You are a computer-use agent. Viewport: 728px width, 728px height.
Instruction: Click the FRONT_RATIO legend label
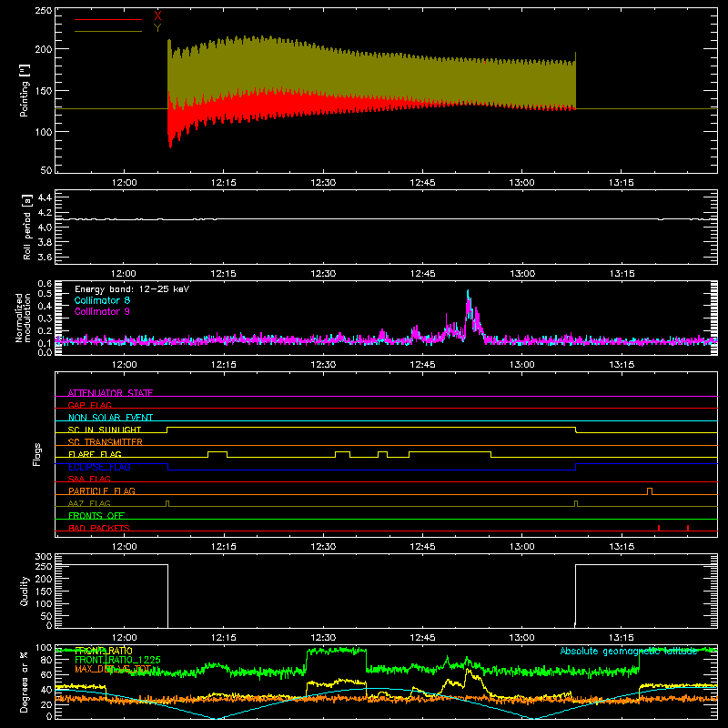[104, 651]
